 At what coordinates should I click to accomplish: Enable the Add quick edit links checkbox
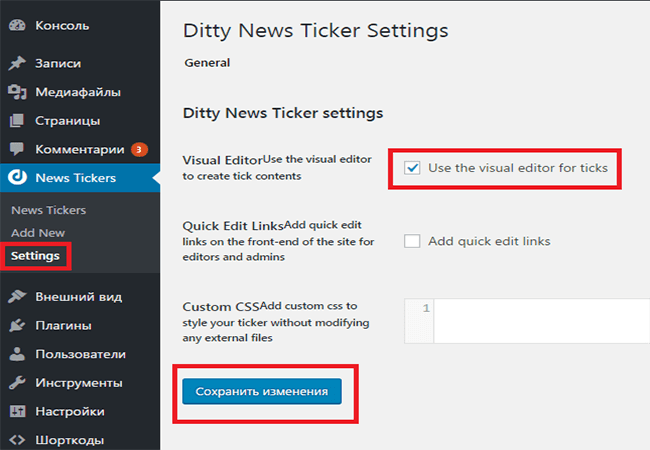(x=412, y=241)
